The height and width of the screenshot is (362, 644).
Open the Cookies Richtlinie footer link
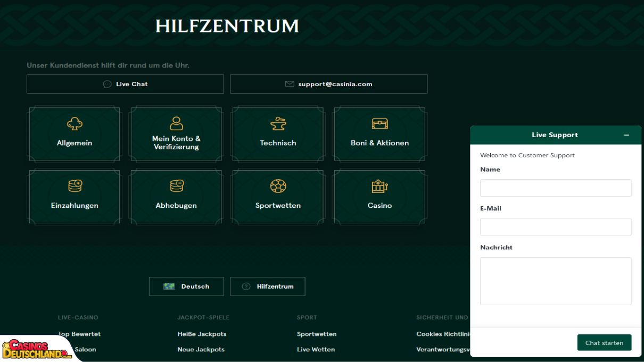coord(443,334)
